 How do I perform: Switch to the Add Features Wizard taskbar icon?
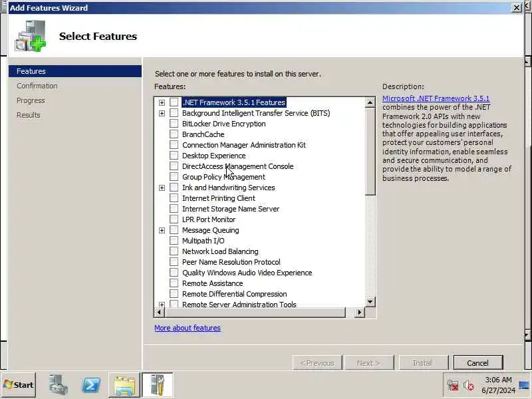(x=157, y=385)
